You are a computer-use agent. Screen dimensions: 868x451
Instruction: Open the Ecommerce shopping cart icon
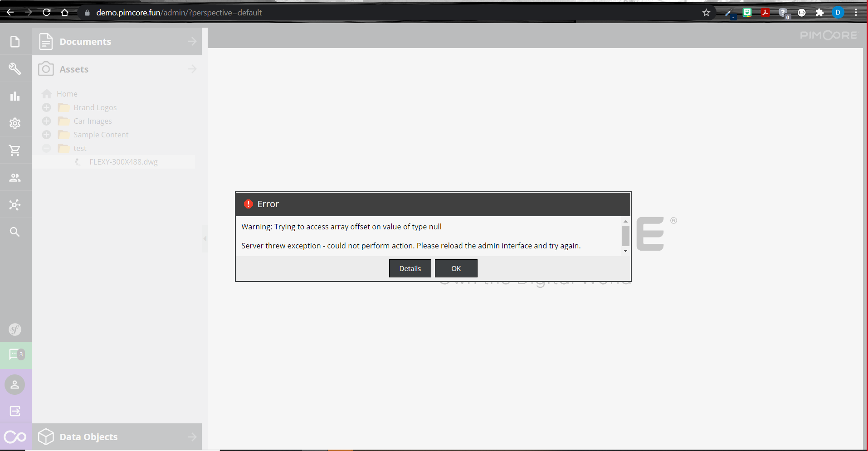pyautogui.click(x=15, y=150)
